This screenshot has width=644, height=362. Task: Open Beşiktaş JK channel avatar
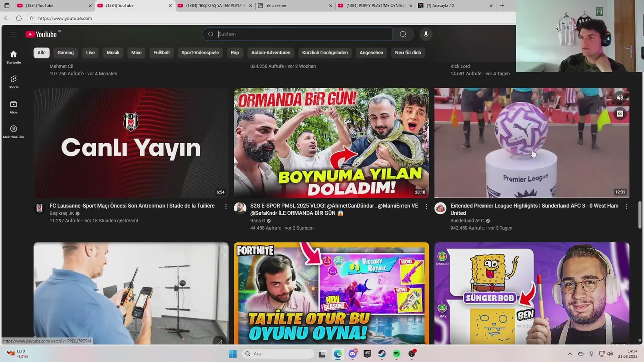coord(39,208)
